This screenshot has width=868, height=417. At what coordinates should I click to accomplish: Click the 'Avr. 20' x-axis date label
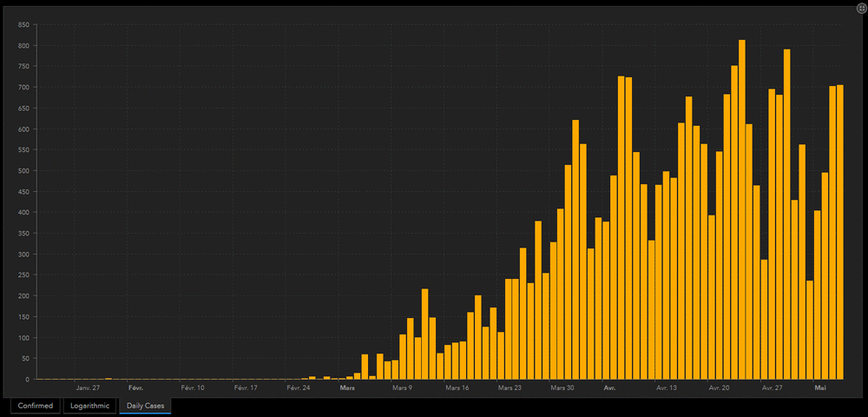pos(720,388)
